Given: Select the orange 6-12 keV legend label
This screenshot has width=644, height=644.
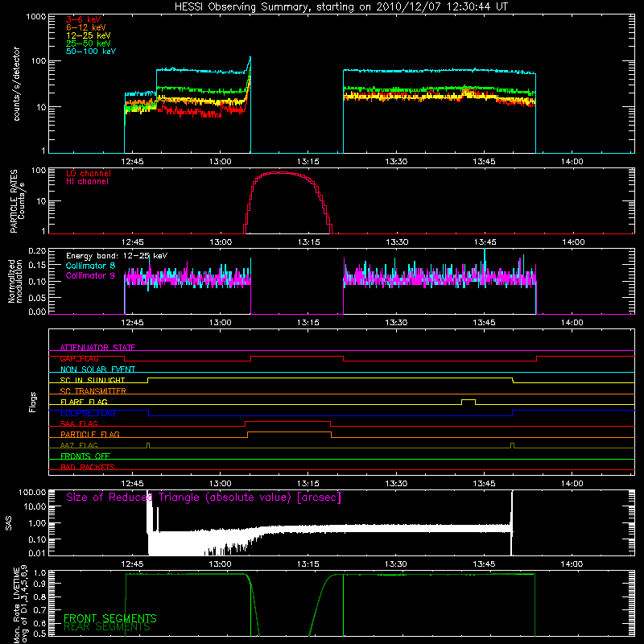Looking at the screenshot, I should coord(86,27).
